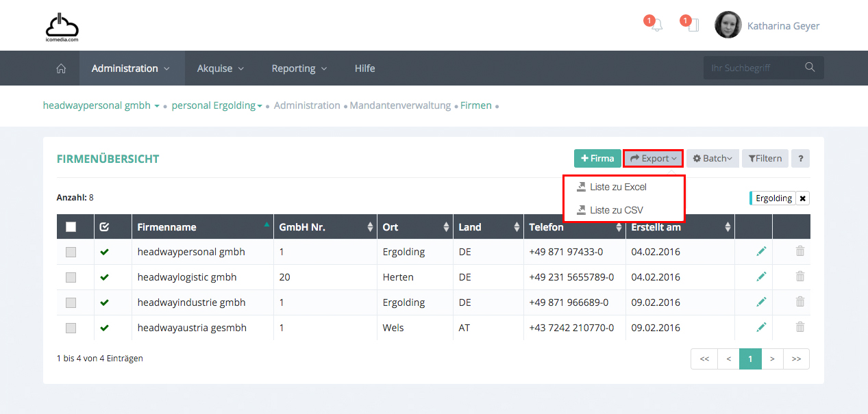
Task: Expand the Batch dropdown
Action: [712, 159]
